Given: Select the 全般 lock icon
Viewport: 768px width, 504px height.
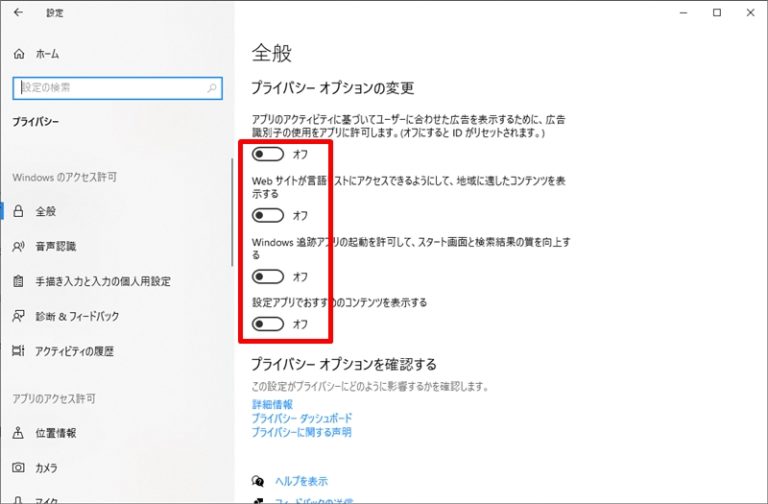Looking at the screenshot, I should click(x=18, y=211).
